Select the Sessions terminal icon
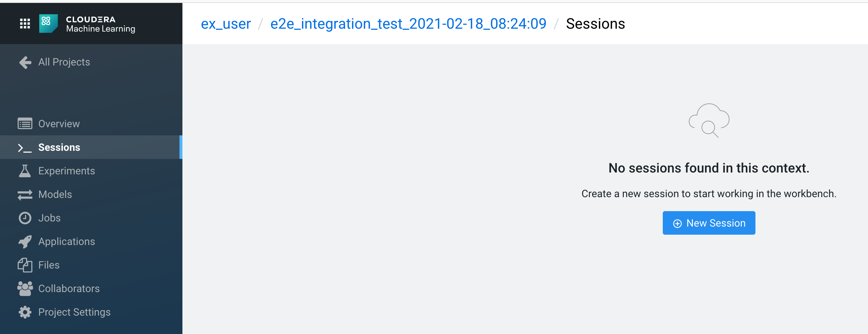Screen dimensions: 868x334 [x=24, y=147]
